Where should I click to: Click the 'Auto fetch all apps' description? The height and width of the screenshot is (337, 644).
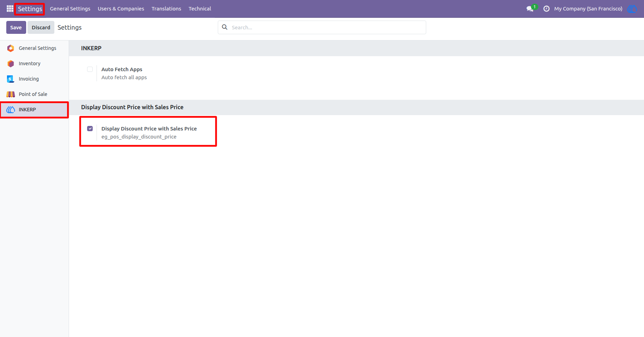pos(124,77)
